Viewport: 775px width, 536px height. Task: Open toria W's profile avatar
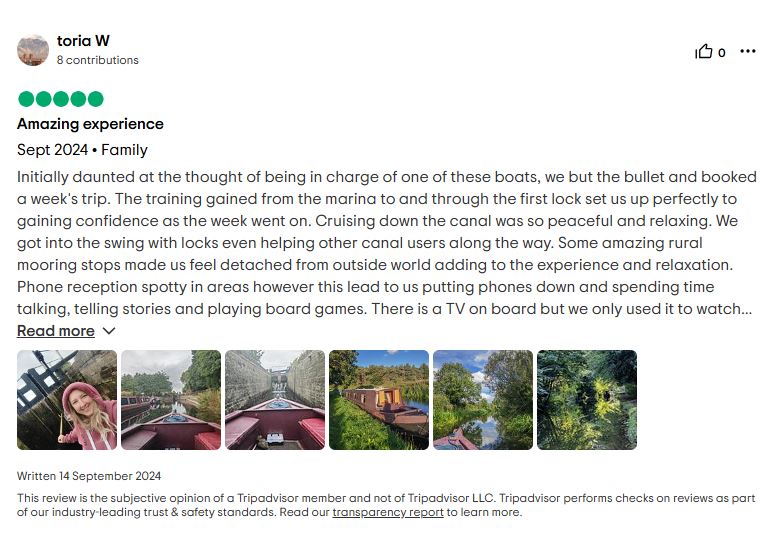[x=33, y=50]
